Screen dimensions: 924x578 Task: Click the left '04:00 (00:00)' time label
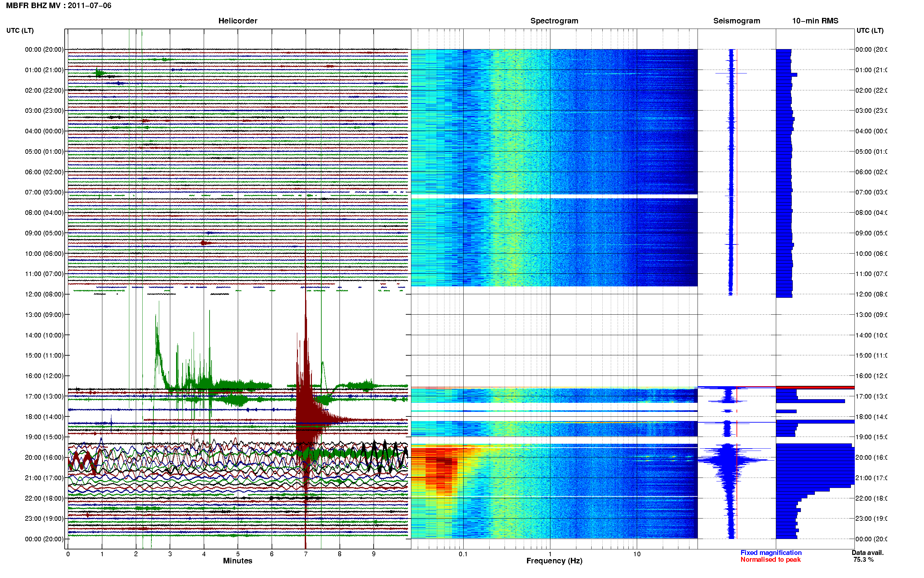point(44,131)
